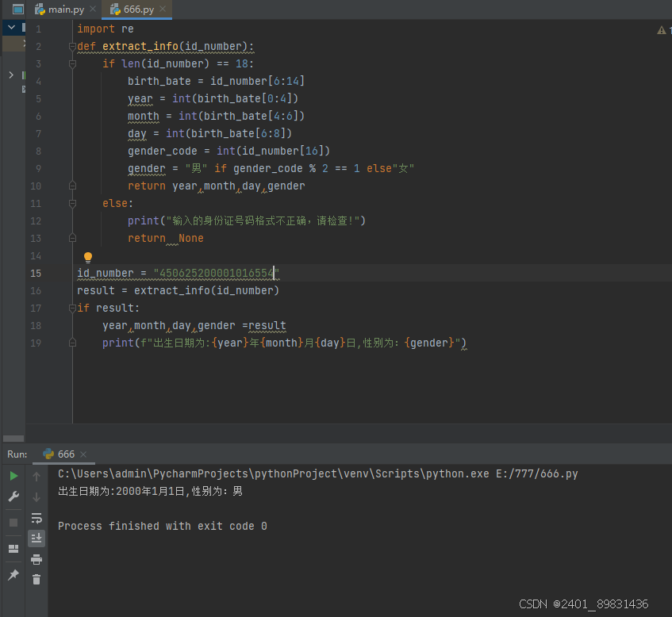Screen dimensions: 672x617
Task: Collapse the if len(id_number) block fold
Action: 72,64
